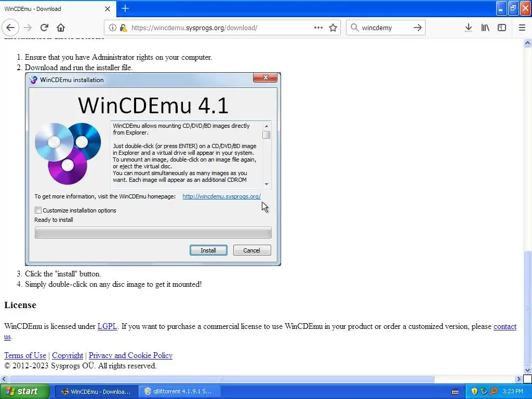Click the 3:23 PM system clock

click(x=512, y=391)
